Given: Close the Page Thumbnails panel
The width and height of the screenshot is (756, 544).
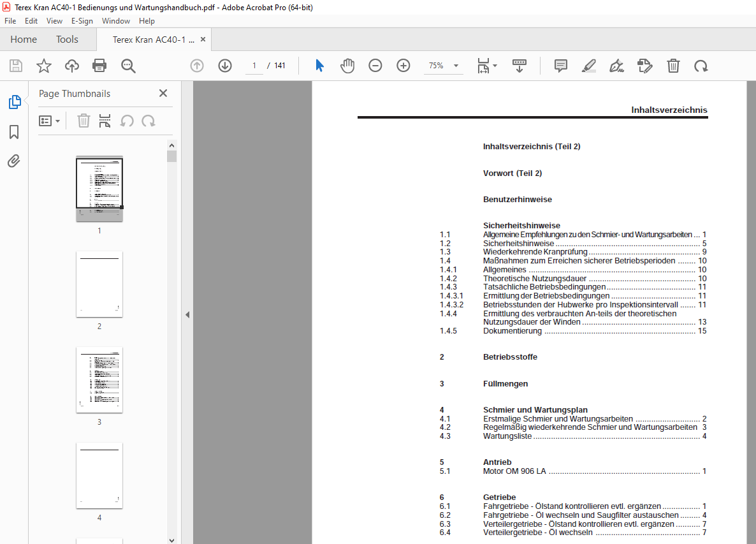Looking at the screenshot, I should (x=163, y=93).
